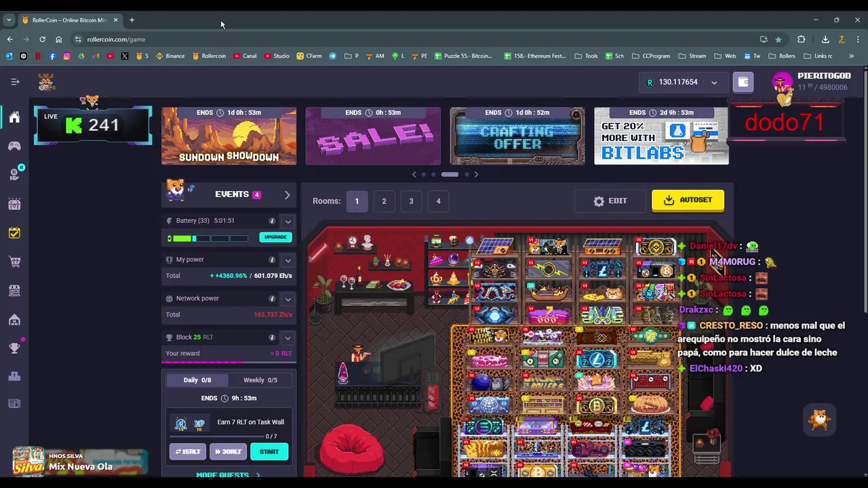Open the browser tab search dropdown
The height and width of the screenshot is (488, 868).
click(8, 20)
